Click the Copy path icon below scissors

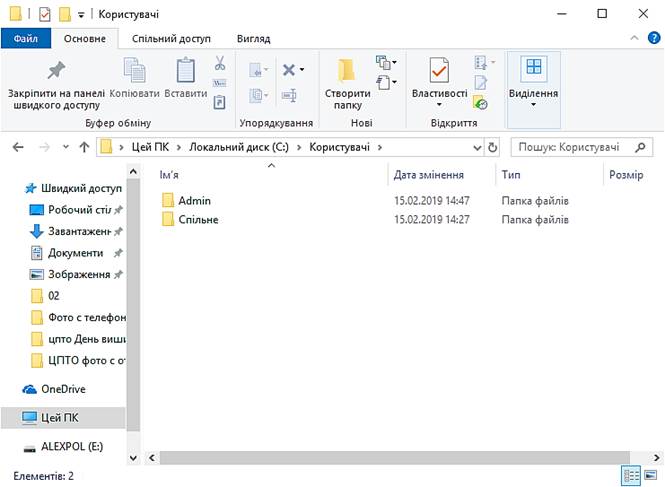(219, 83)
